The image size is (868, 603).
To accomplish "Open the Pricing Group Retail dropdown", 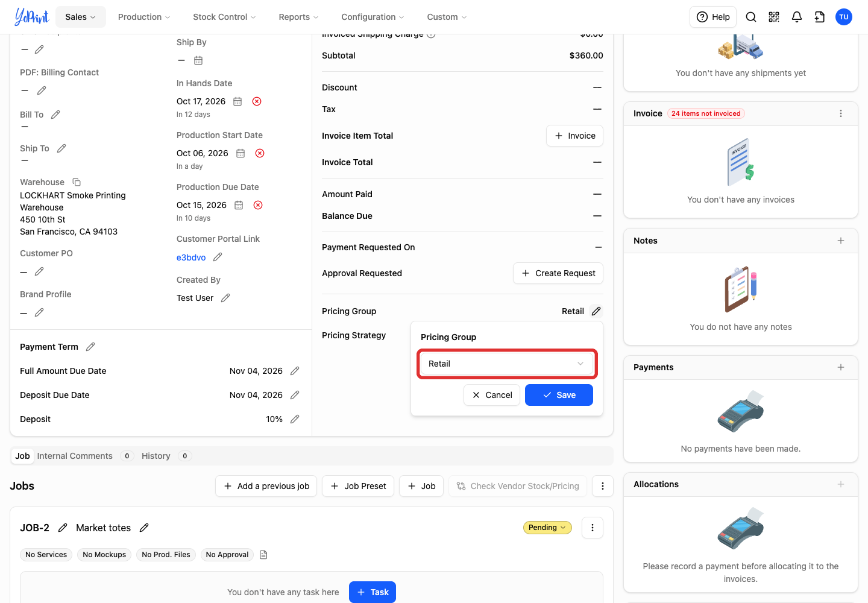I will tap(507, 364).
